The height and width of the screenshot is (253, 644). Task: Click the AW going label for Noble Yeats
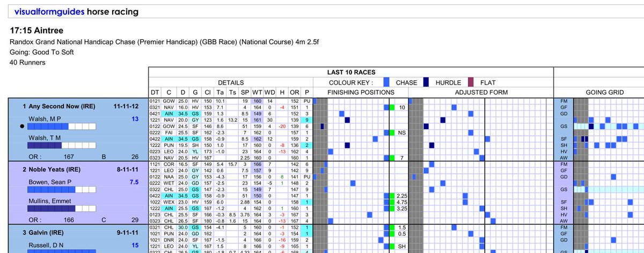[x=563, y=221]
